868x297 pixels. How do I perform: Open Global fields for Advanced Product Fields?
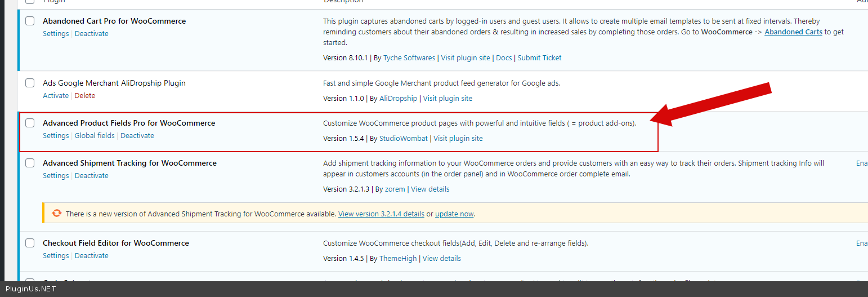(x=95, y=136)
